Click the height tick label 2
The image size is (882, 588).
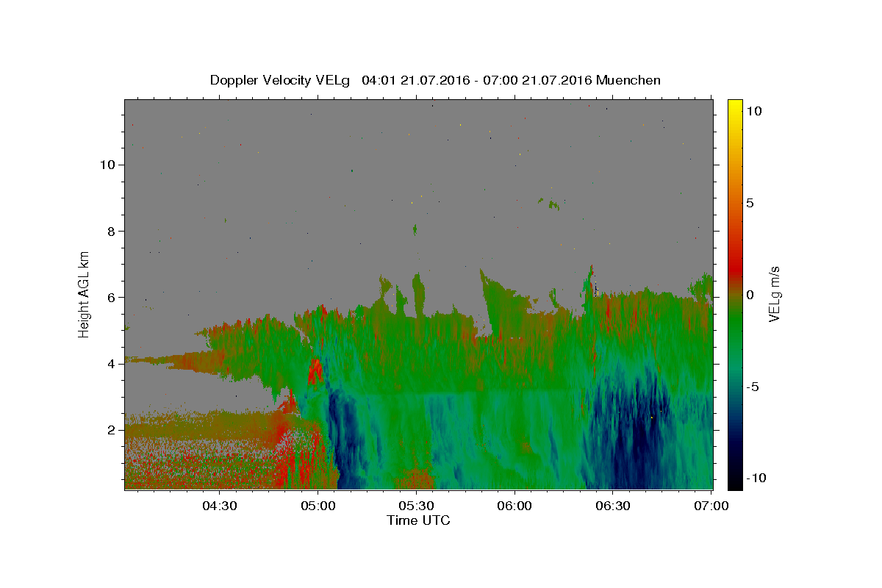coord(112,430)
